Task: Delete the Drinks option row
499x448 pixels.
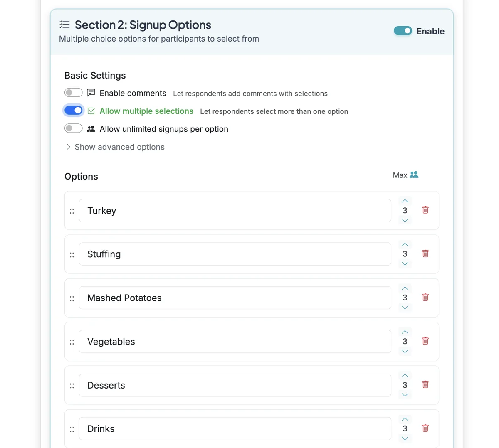Action: [x=425, y=428]
